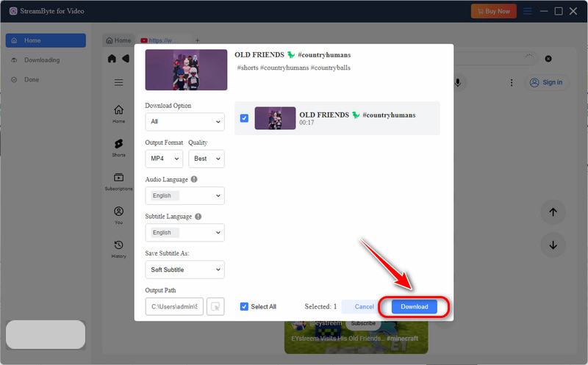Click the Subtitle Language info icon
The image size is (588, 365).
pos(198,216)
